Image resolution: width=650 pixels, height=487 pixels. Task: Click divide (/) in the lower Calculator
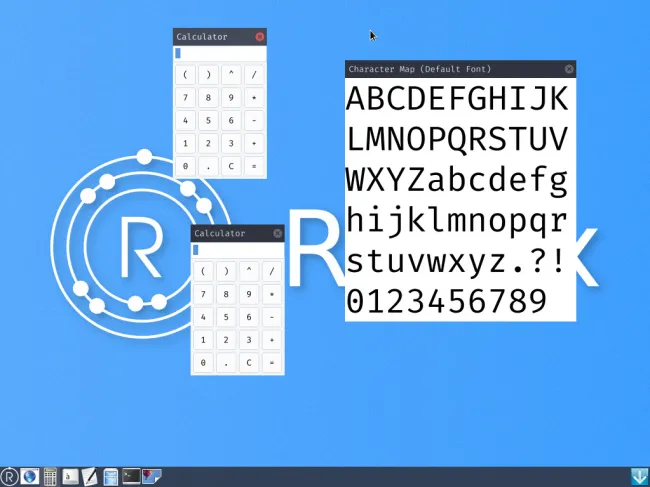(272, 271)
